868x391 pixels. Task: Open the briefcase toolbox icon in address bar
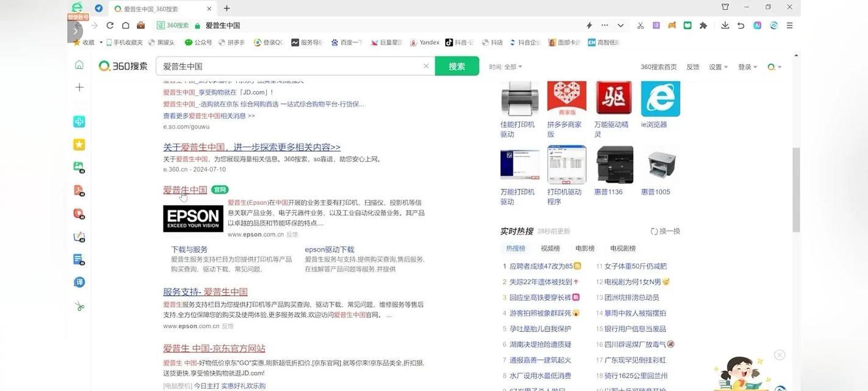(x=140, y=25)
